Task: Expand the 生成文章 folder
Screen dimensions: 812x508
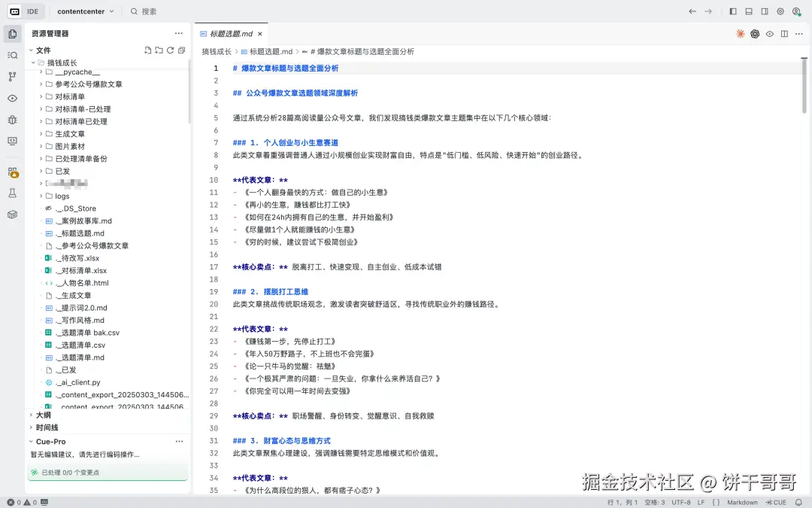Action: [x=41, y=134]
